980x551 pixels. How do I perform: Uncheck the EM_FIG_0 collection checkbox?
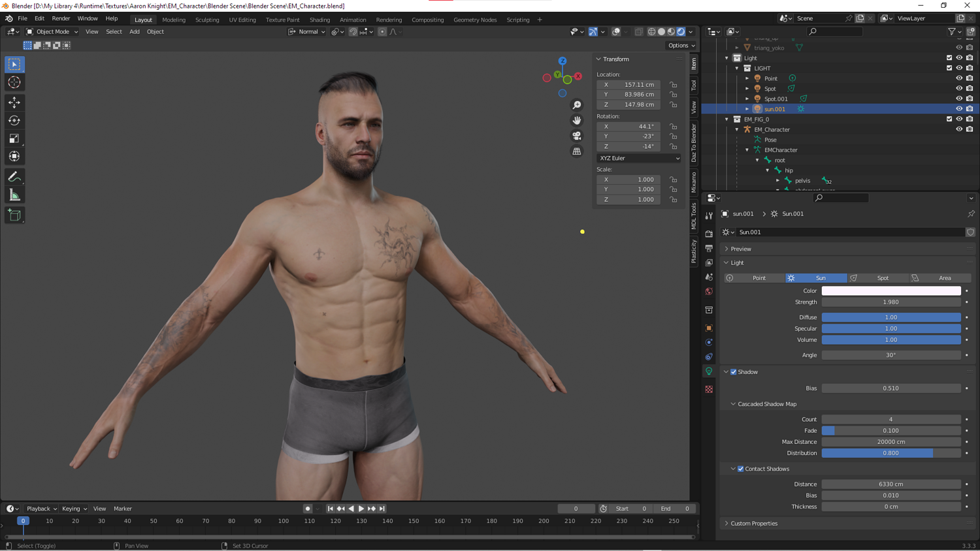click(x=949, y=119)
